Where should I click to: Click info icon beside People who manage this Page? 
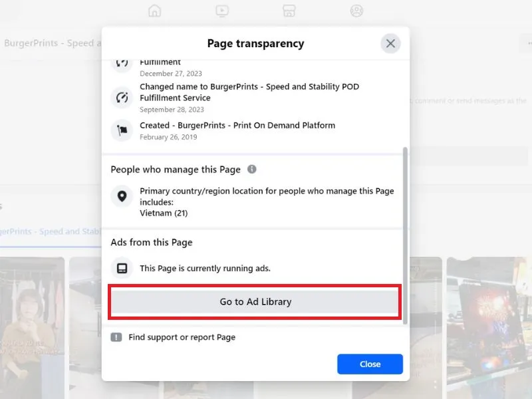pyautogui.click(x=252, y=169)
